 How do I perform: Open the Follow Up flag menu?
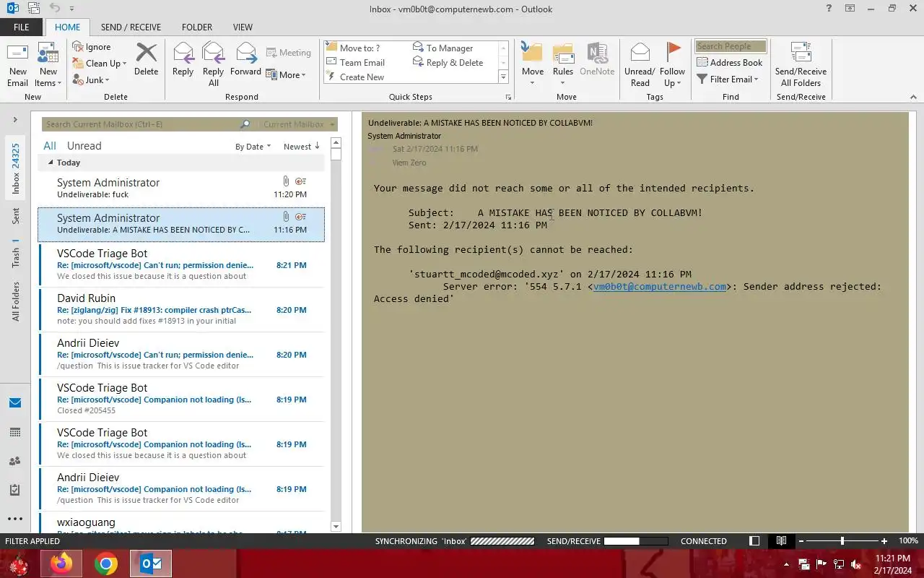click(672, 65)
